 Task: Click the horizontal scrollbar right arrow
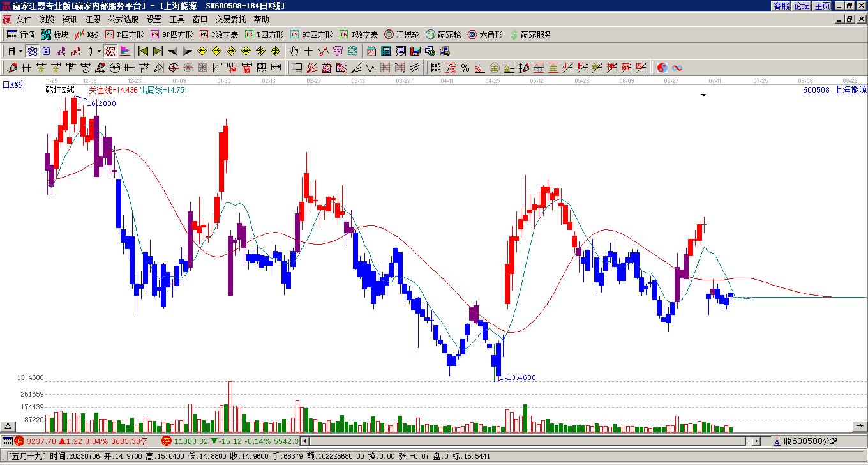pos(756,441)
